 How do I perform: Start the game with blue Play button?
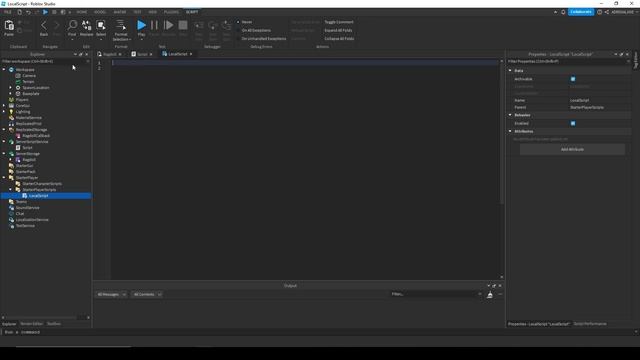(x=141, y=25)
